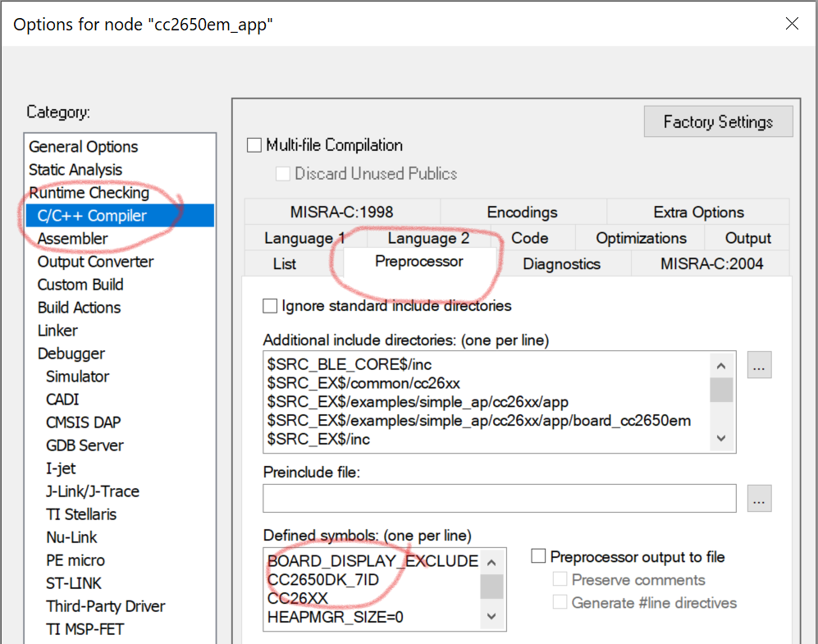Viewport: 818px width, 644px height.
Task: Click Defined symbols scrollbar thumb
Action: click(x=491, y=587)
